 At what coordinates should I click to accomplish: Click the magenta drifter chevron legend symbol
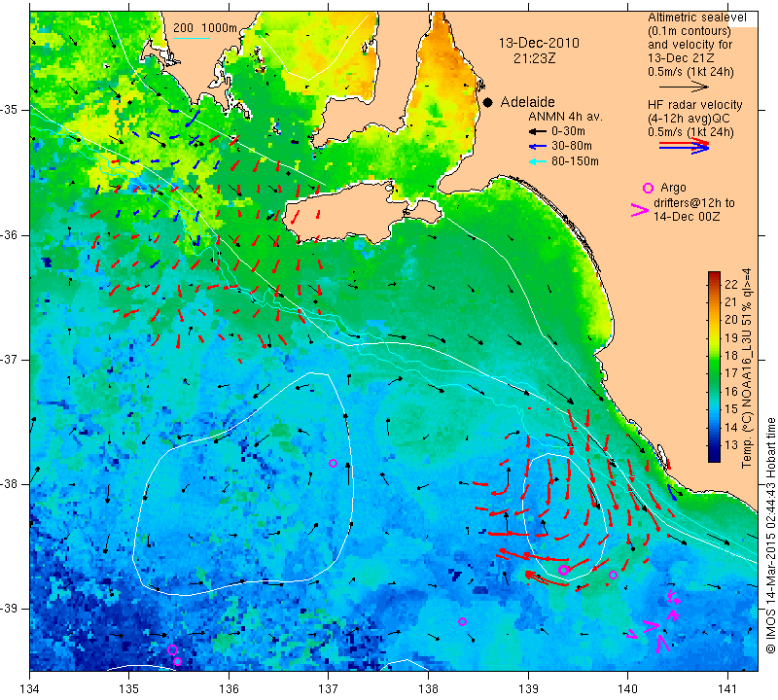pos(640,210)
